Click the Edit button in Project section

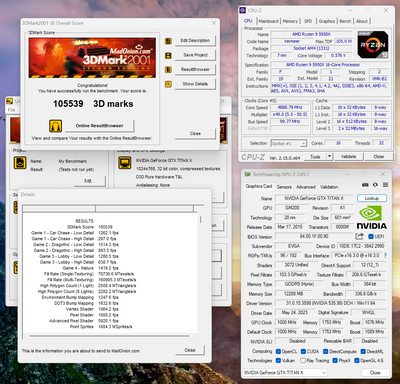click(89, 181)
